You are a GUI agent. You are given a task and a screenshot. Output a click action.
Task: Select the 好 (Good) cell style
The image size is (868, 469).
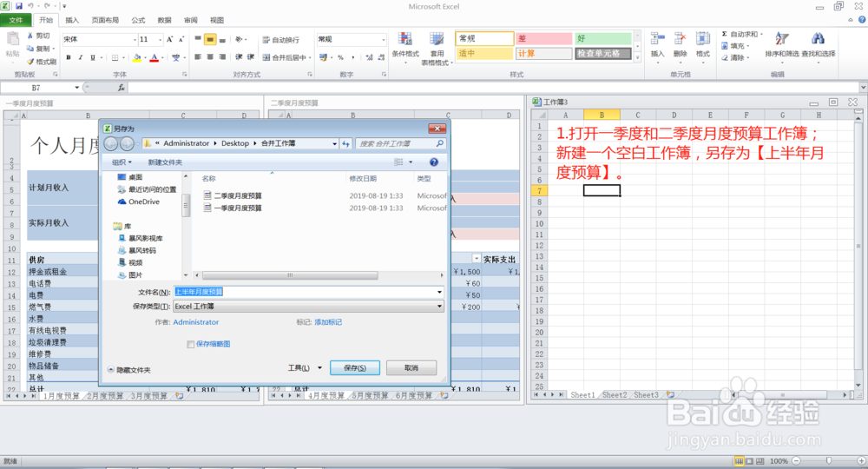pos(603,38)
